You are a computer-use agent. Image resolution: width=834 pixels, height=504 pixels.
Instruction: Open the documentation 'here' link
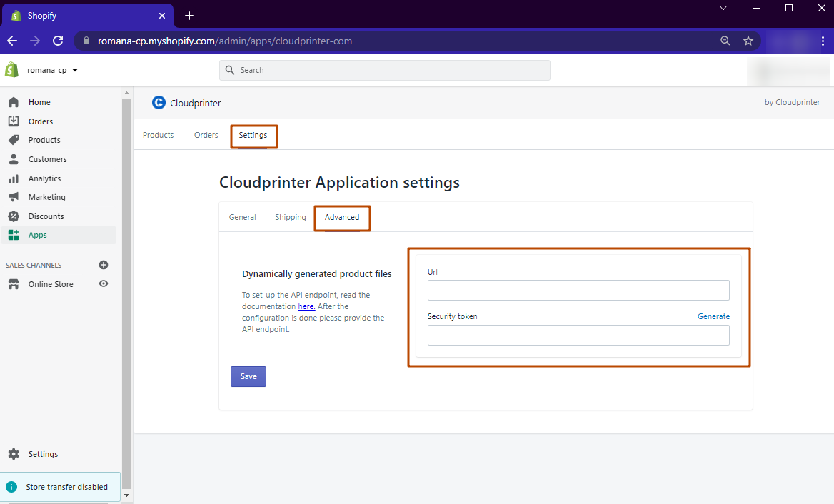[306, 306]
